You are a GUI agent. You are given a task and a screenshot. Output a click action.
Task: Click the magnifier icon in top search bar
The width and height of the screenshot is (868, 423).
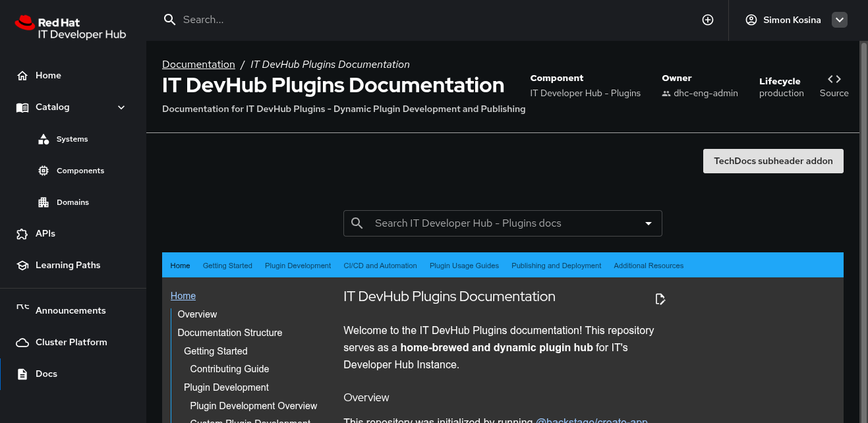pos(169,20)
